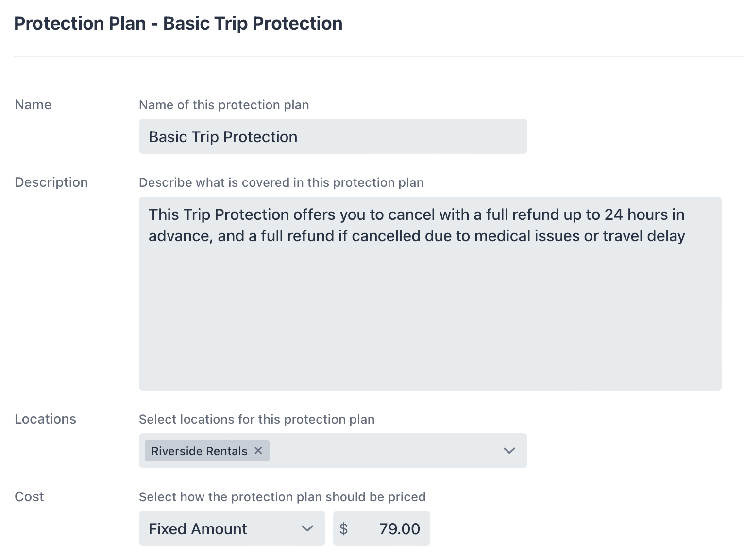This screenshot has width=744, height=560.
Task: Click the "Cost" field label
Action: pos(29,497)
